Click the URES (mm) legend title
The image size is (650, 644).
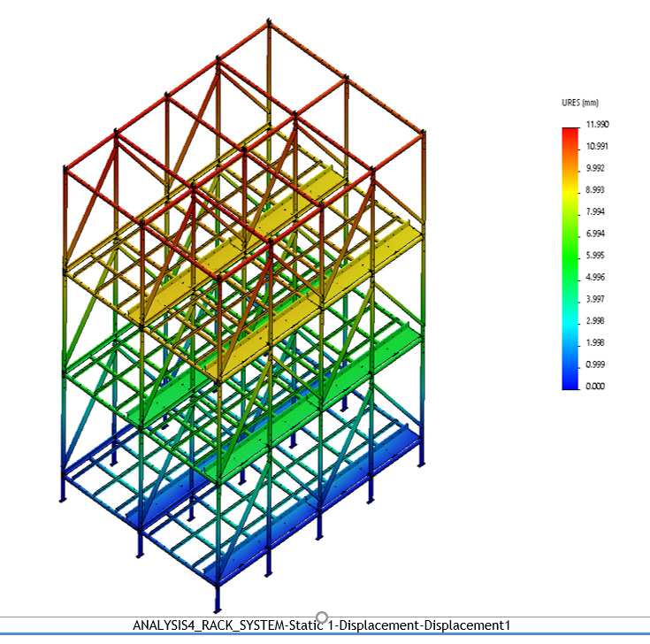pyautogui.click(x=580, y=103)
